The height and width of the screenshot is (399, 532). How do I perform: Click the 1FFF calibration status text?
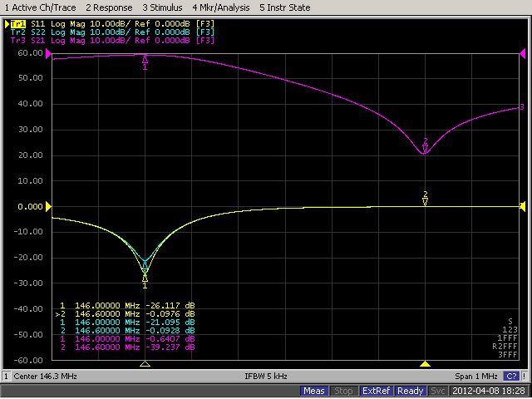507,338
